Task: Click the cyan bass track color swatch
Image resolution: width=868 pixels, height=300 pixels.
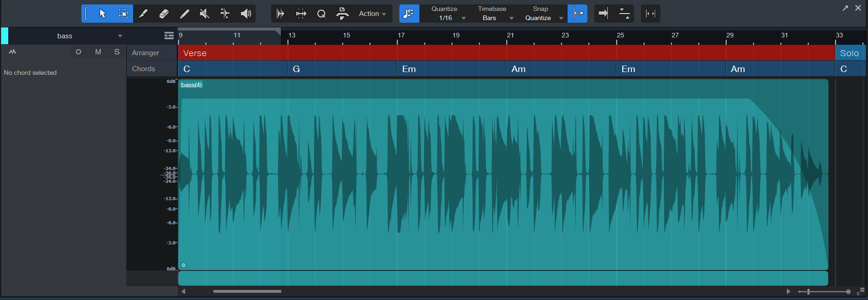Action: tap(5, 36)
